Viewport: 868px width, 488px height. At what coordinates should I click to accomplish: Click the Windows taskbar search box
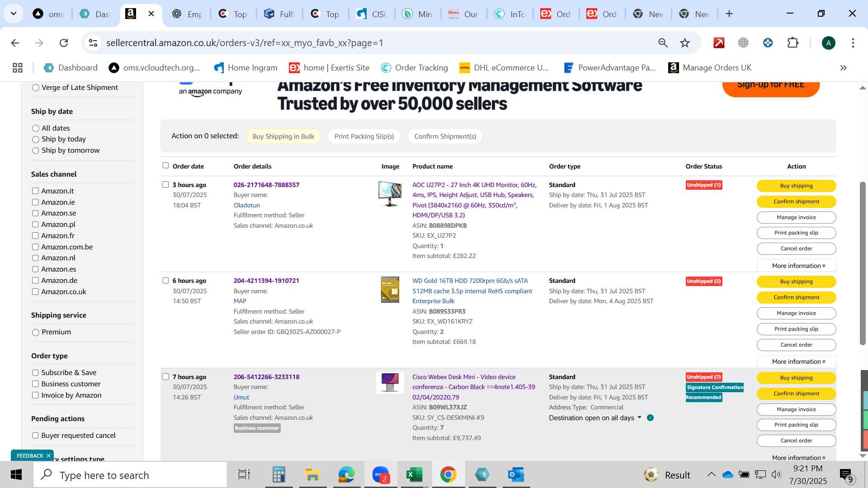[x=130, y=475]
